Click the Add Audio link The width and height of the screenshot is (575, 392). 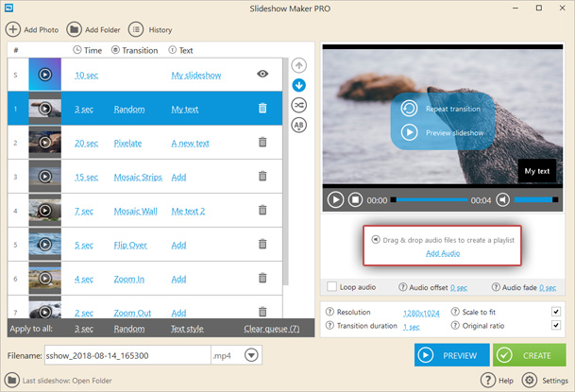[x=443, y=253]
